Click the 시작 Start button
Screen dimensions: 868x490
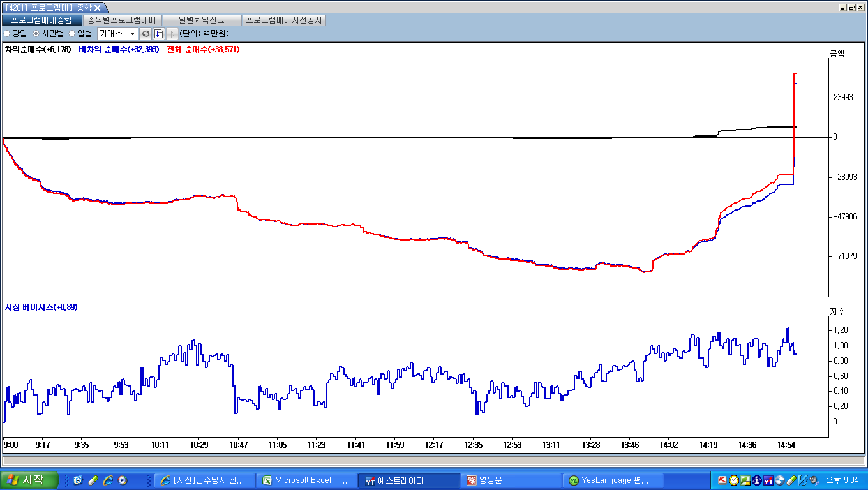(29, 480)
